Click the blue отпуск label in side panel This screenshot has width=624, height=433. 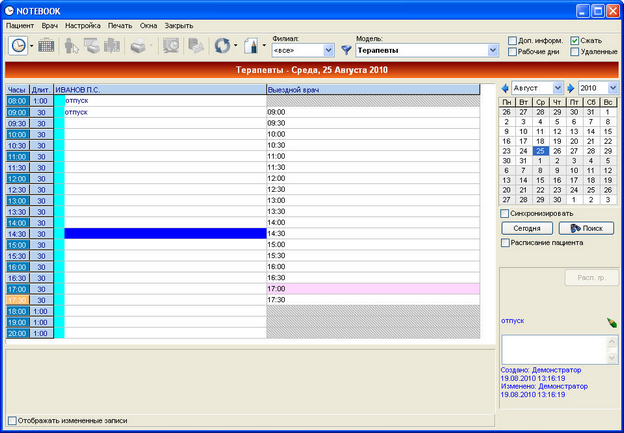point(512,321)
